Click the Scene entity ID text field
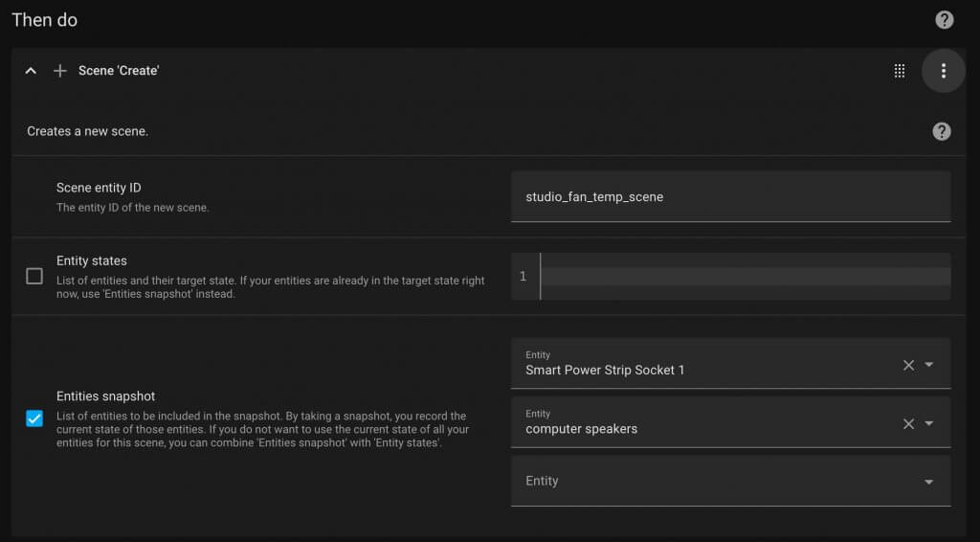This screenshot has width=980, height=542. tap(730, 196)
